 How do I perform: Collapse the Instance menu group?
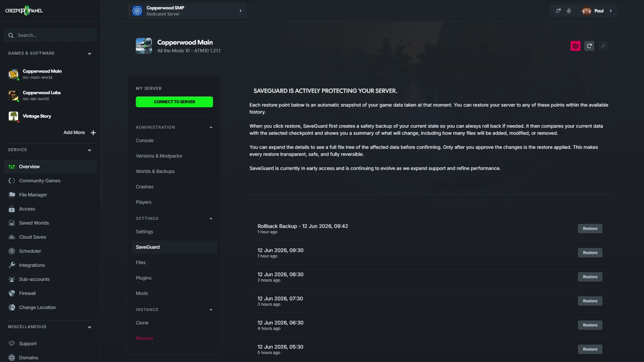click(211, 310)
